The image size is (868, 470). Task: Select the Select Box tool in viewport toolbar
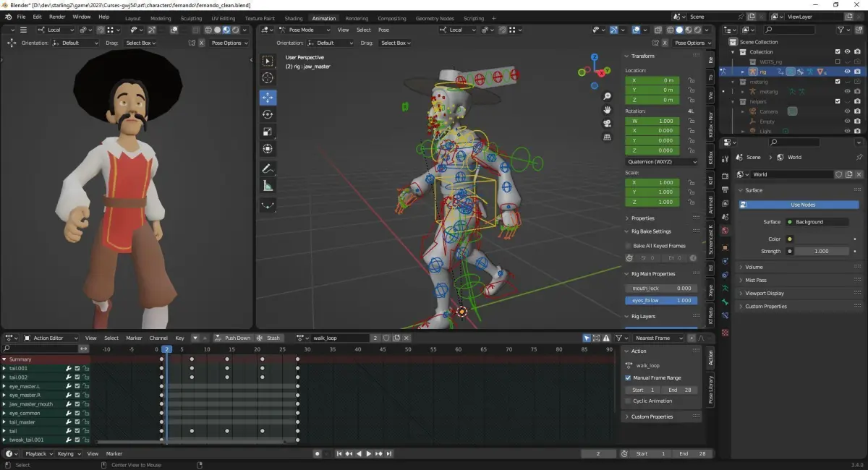(268, 61)
